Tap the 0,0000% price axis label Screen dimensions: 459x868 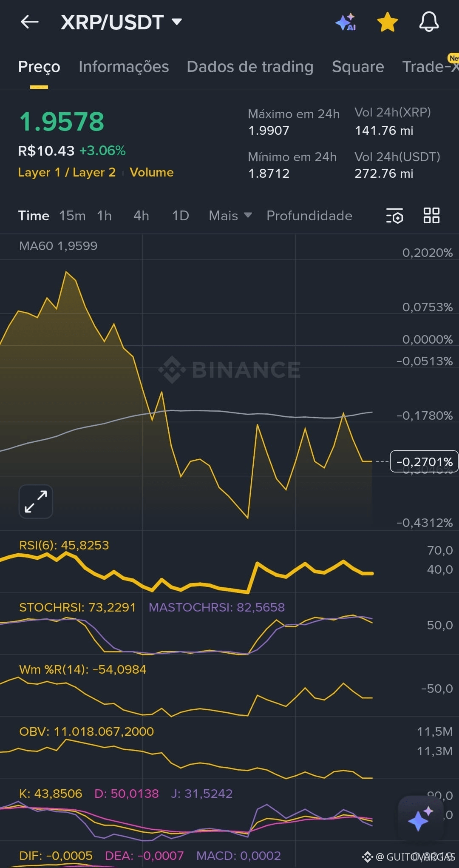pos(428,339)
